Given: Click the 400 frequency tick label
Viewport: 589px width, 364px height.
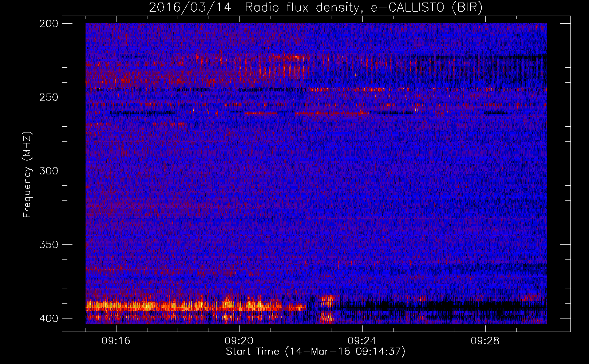Looking at the screenshot, I should tap(49, 318).
